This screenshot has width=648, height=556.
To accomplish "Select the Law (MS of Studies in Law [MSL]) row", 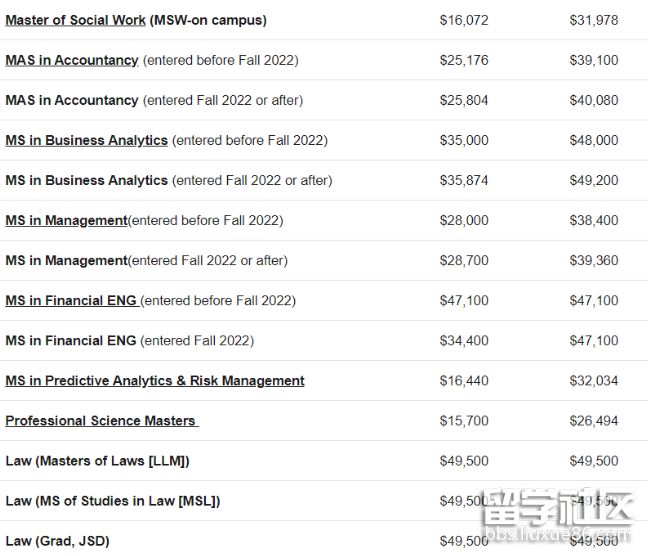I will click(x=324, y=501).
